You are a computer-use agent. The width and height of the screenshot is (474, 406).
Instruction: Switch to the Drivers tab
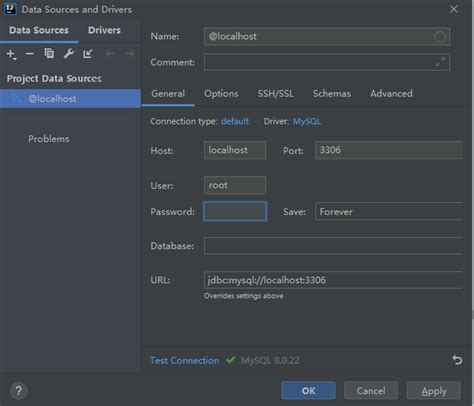[x=104, y=30]
